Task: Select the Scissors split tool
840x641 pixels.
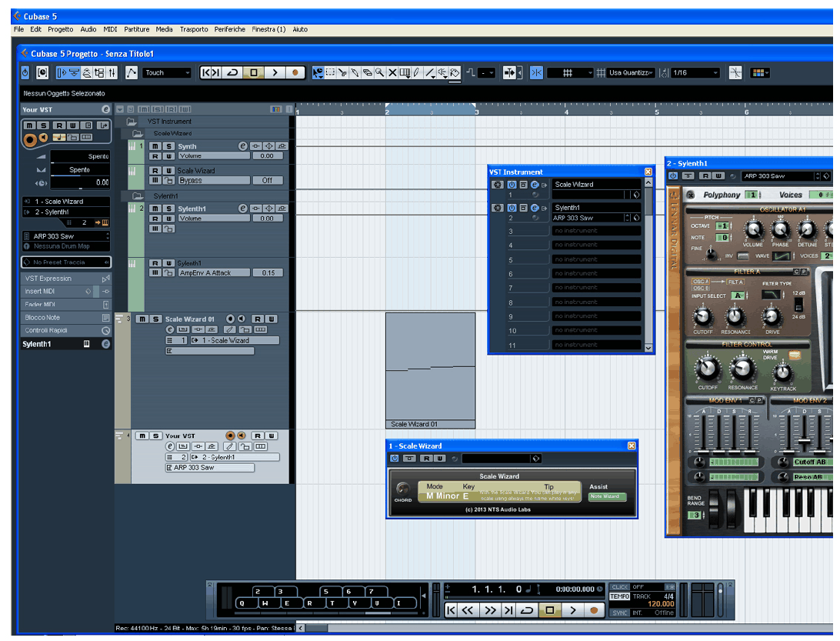Action: 342,72
